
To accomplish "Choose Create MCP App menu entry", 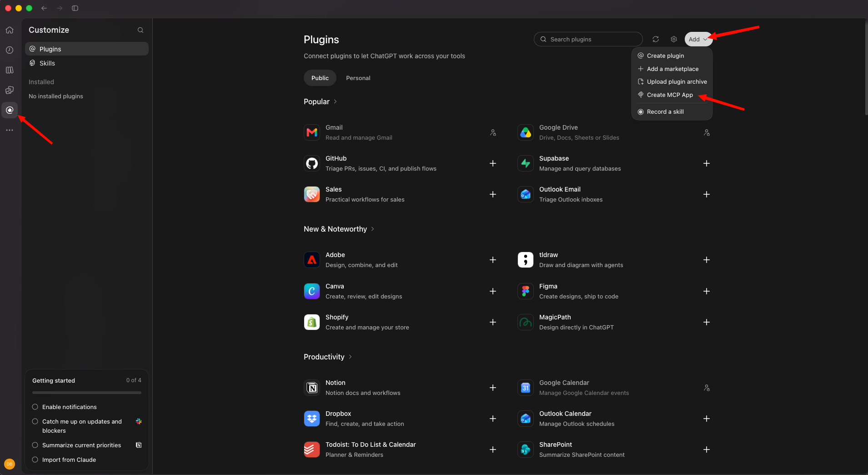I will (x=672, y=95).
